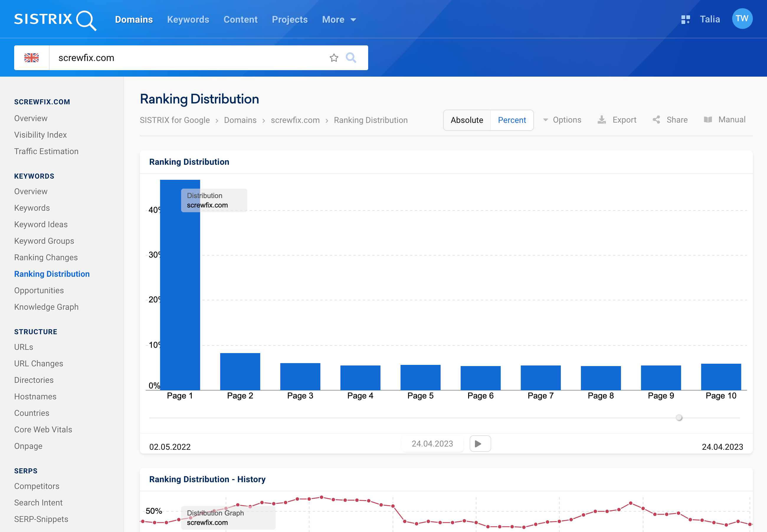Screen dimensions: 767x532
Task: Click the Share icon
Action: click(x=656, y=120)
